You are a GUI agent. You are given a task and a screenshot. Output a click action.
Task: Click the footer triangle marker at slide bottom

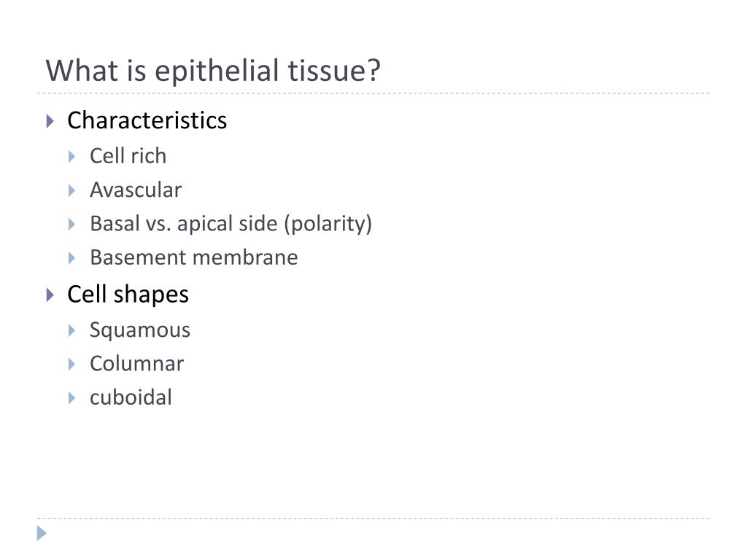pyautogui.click(x=42, y=533)
